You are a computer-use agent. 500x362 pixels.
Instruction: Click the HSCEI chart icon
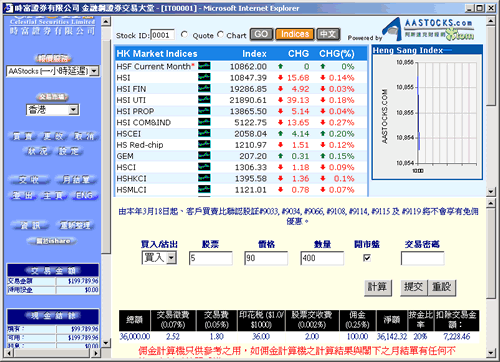[x=204, y=133]
